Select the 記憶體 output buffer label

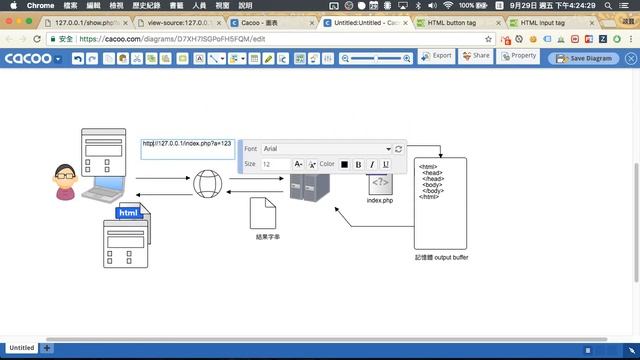(441, 258)
